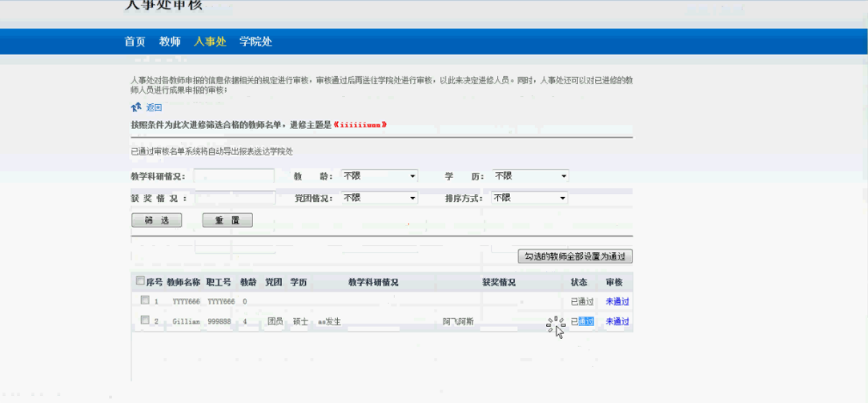The image size is (868, 403).
Task: Click the 人事处审核 page title
Action: point(163,5)
